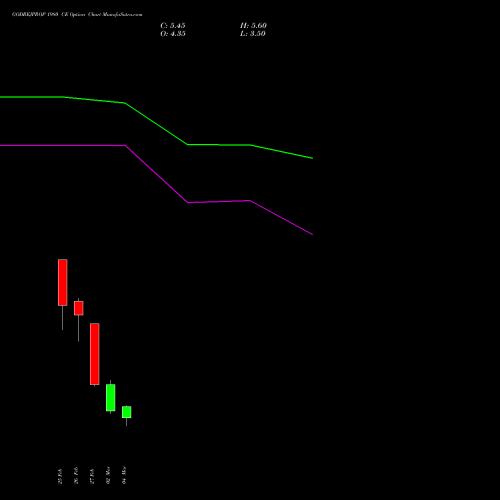Click the "27 Feb" date axis label
Image resolution: width=500 pixels, height=500 pixels.
pyautogui.click(x=92, y=476)
